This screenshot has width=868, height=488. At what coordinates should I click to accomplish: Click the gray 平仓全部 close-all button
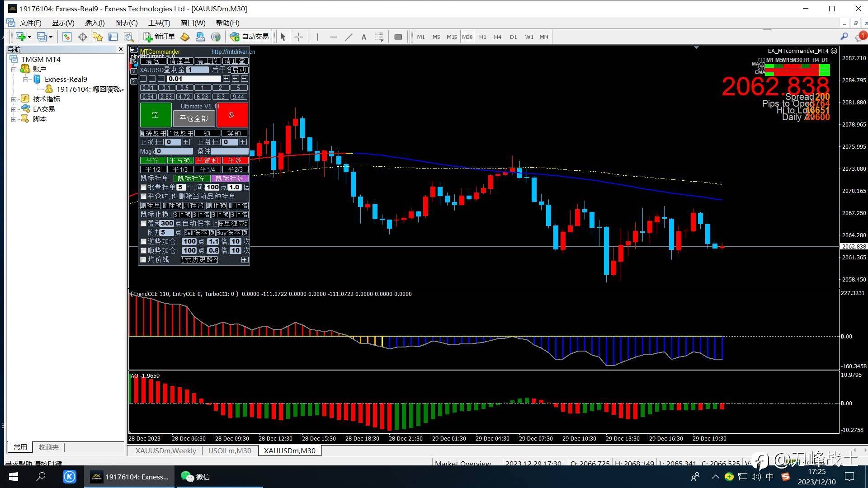point(194,118)
